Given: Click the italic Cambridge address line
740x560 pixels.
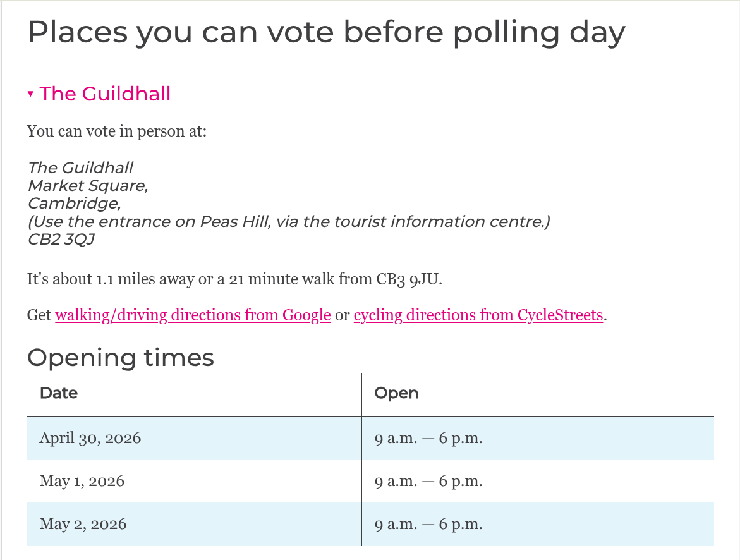Looking at the screenshot, I should coord(74,204).
